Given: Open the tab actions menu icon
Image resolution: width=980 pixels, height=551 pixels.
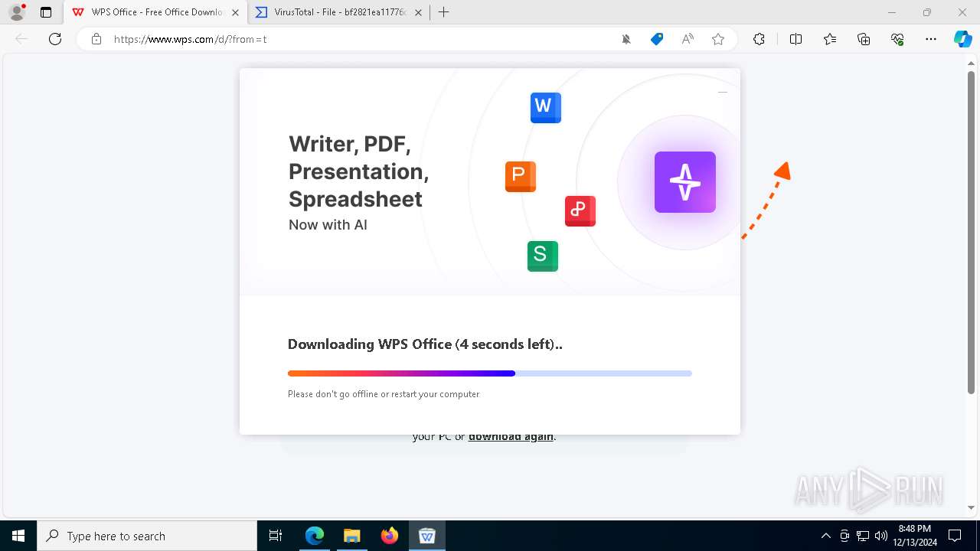Looking at the screenshot, I should (x=46, y=12).
